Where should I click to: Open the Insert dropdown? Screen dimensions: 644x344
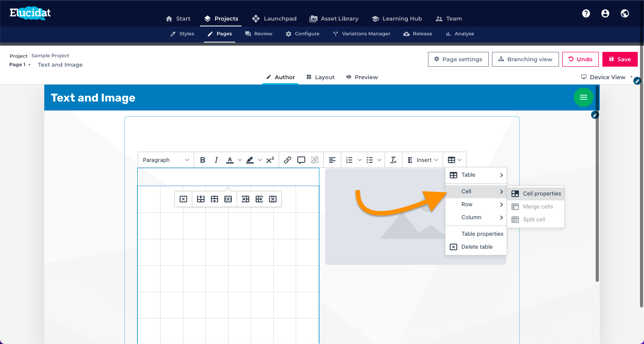point(423,160)
